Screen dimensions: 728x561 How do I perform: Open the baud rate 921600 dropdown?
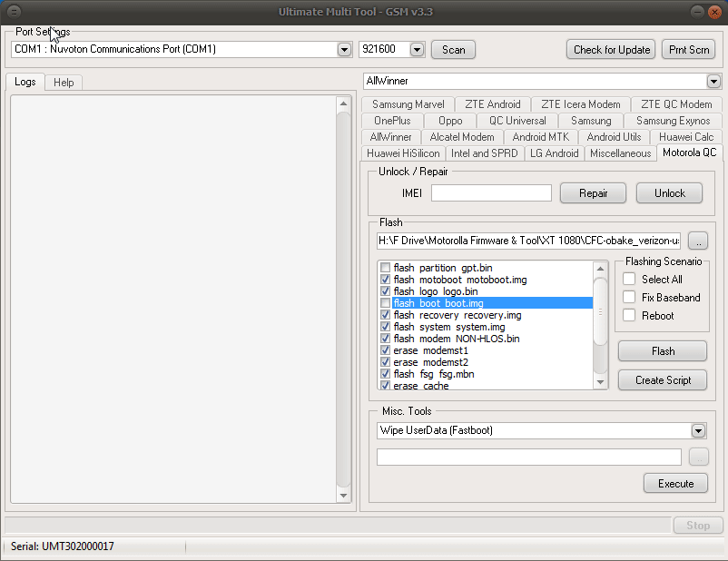pyautogui.click(x=417, y=49)
